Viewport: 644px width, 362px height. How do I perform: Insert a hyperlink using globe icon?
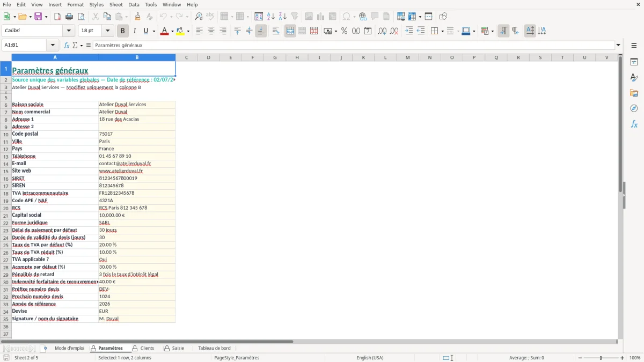point(363,17)
